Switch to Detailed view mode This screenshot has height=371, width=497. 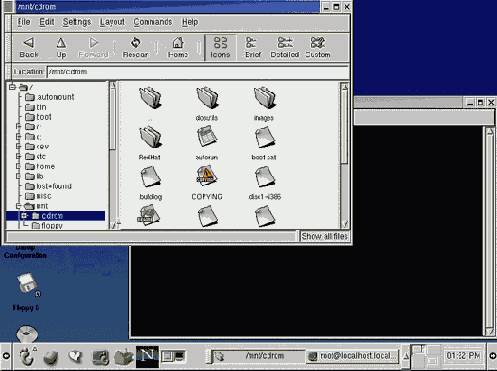click(285, 47)
